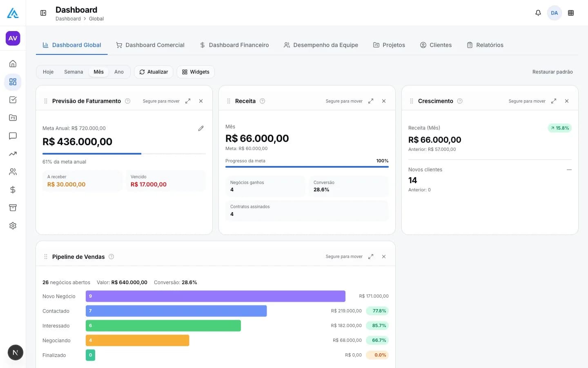Grab the Pipeline de Vendas drag handle
This screenshot has width=588, height=368.
click(46, 257)
